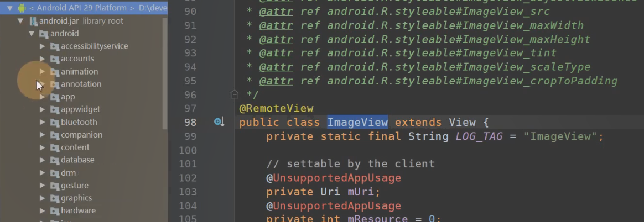Click the annotation folder icon
The image size is (644, 222).
(55, 84)
